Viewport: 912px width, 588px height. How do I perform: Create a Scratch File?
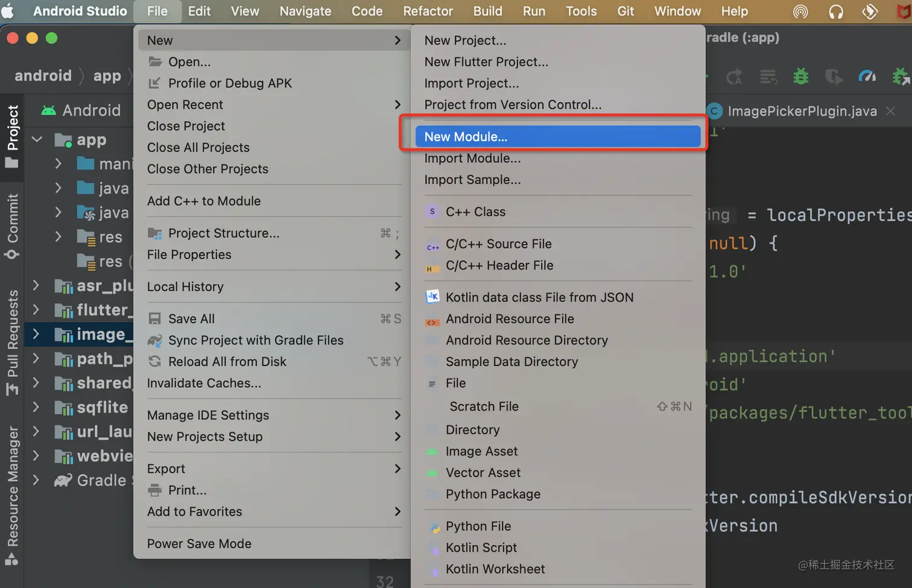558,406
